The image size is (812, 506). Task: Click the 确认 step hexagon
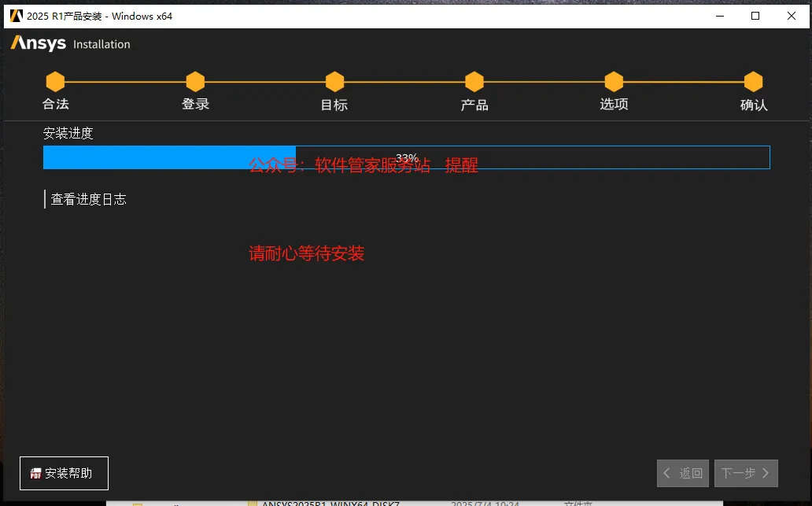754,81
